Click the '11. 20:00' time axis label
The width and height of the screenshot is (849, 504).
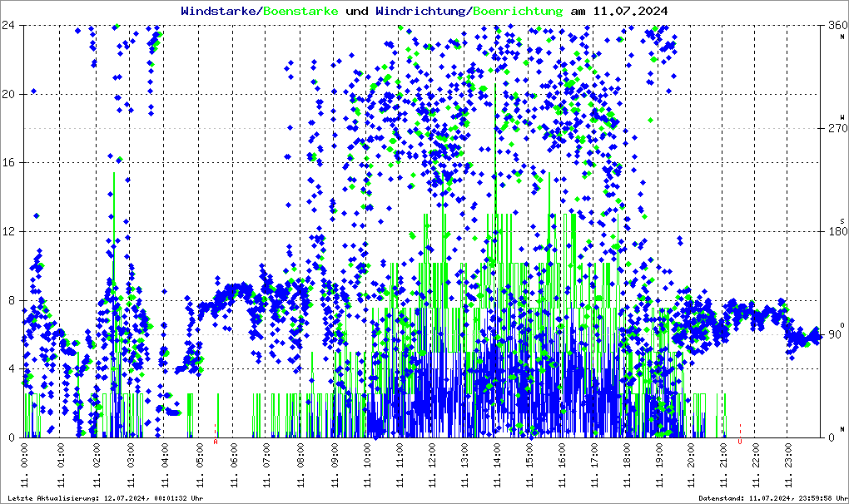692,465
